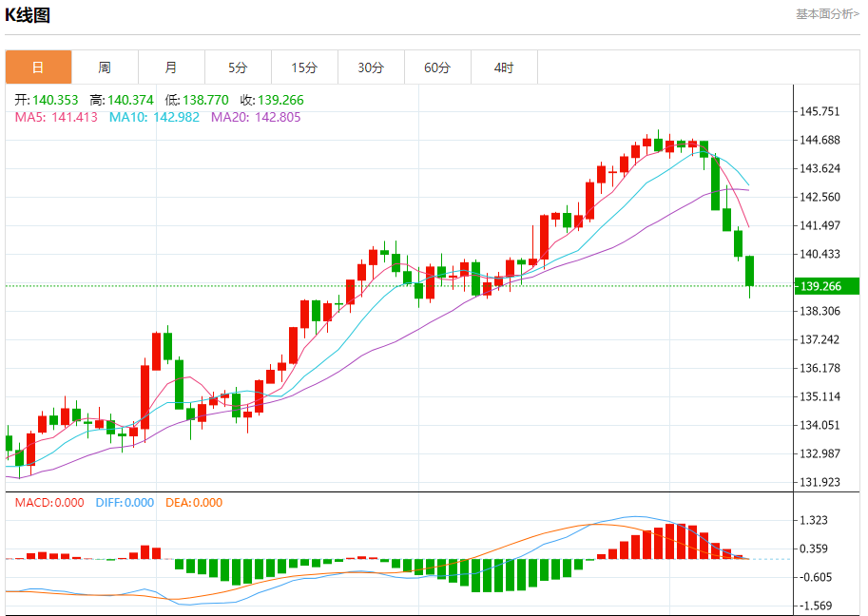Open the 60分 interval tab
This screenshot has height=616, width=868.
coord(437,67)
